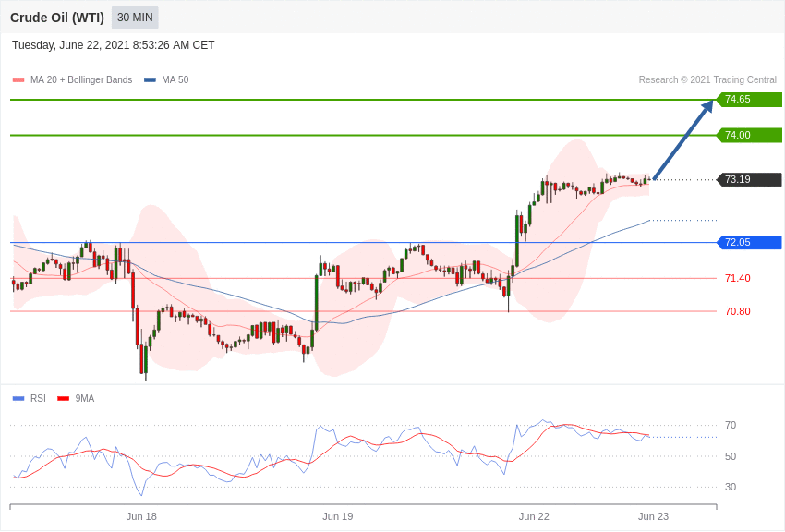Click the Jun 22 date axis label
The image size is (785, 532).
[534, 516]
